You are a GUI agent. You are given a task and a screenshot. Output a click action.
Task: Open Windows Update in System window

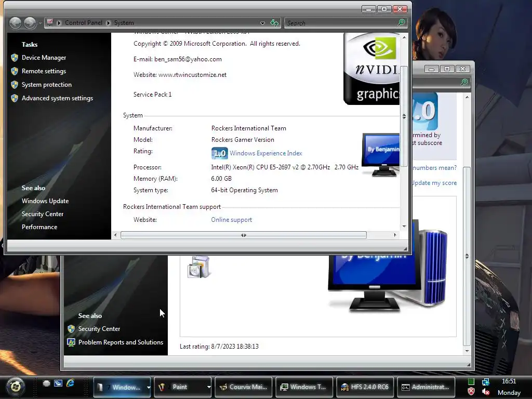pyautogui.click(x=45, y=201)
